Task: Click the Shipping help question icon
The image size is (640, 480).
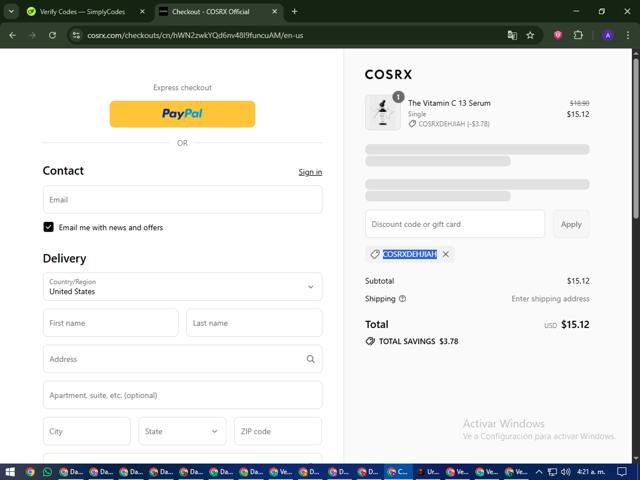Action: click(402, 298)
